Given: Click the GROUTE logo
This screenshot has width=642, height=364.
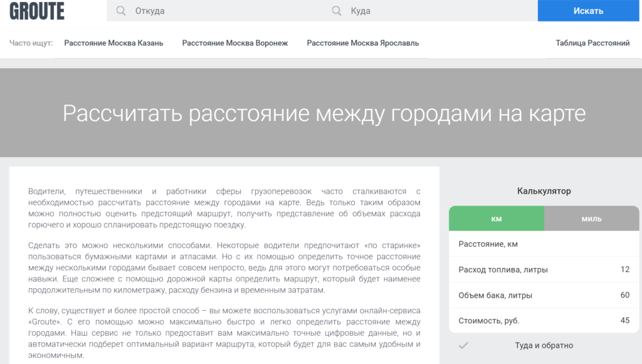Looking at the screenshot, I should click(37, 11).
